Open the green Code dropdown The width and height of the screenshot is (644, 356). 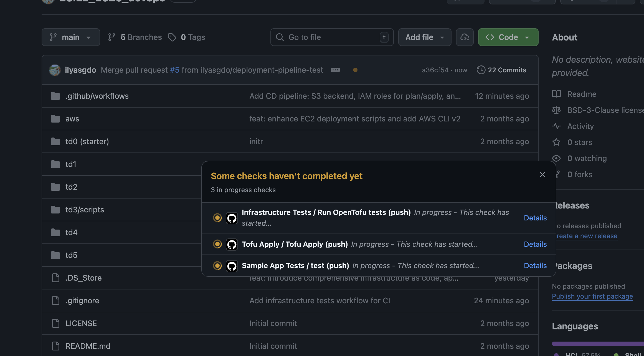click(508, 37)
